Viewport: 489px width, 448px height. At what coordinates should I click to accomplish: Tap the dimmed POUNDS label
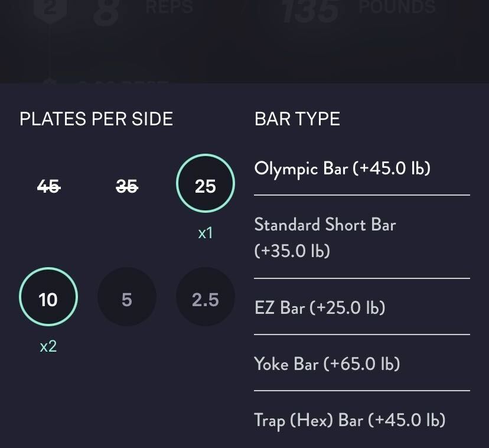[397, 7]
